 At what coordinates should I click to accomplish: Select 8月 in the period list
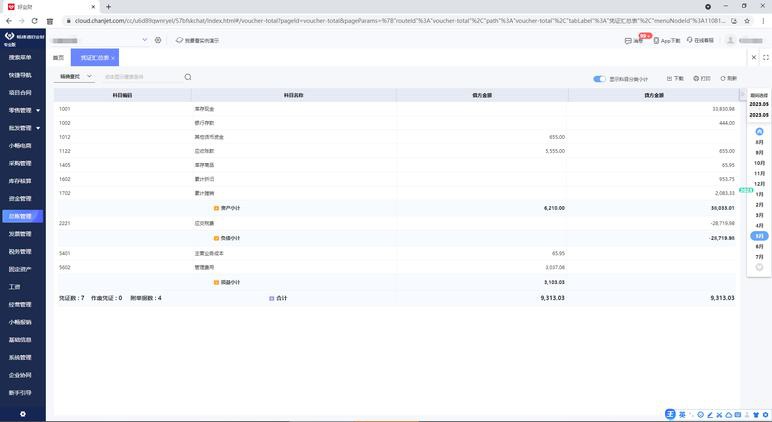759,142
